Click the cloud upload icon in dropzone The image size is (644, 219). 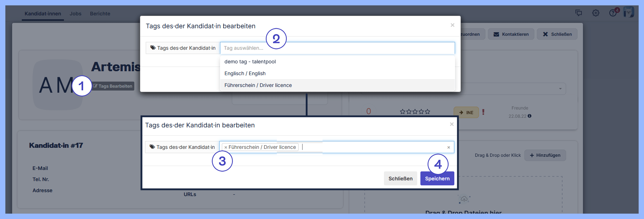[x=464, y=199]
